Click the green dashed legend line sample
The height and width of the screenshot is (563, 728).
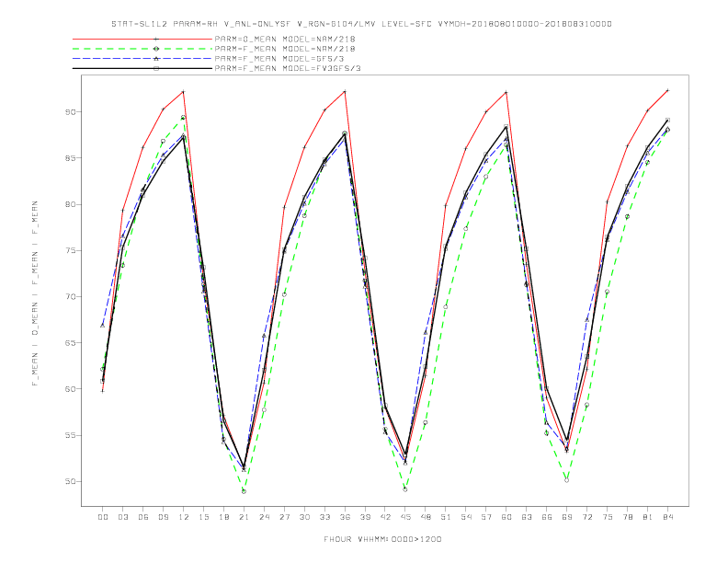(142, 49)
